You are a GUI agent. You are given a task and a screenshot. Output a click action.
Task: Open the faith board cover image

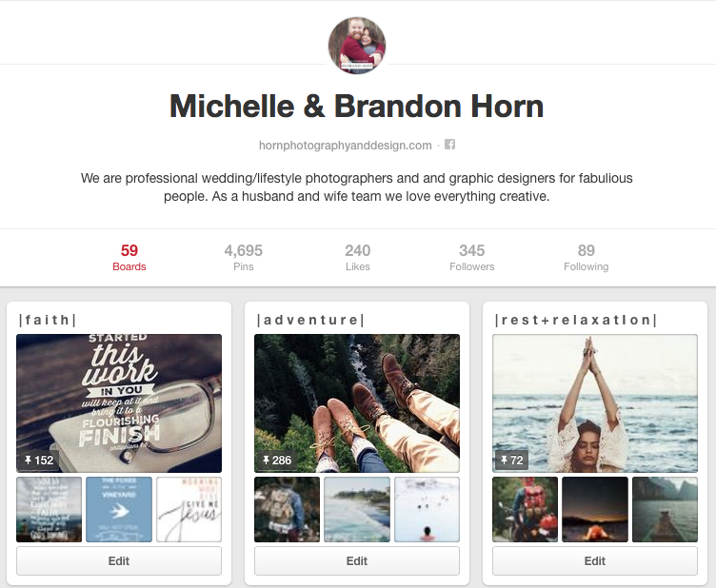pyautogui.click(x=119, y=403)
